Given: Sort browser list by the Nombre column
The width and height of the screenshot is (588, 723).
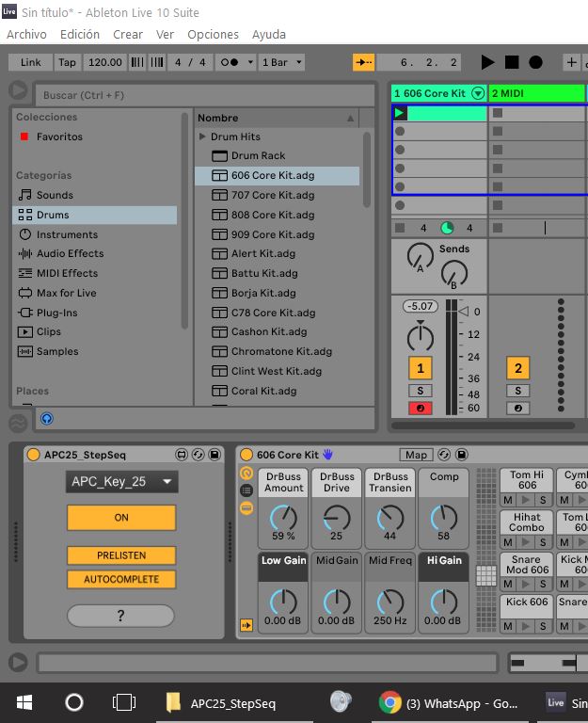Looking at the screenshot, I should click(x=278, y=118).
